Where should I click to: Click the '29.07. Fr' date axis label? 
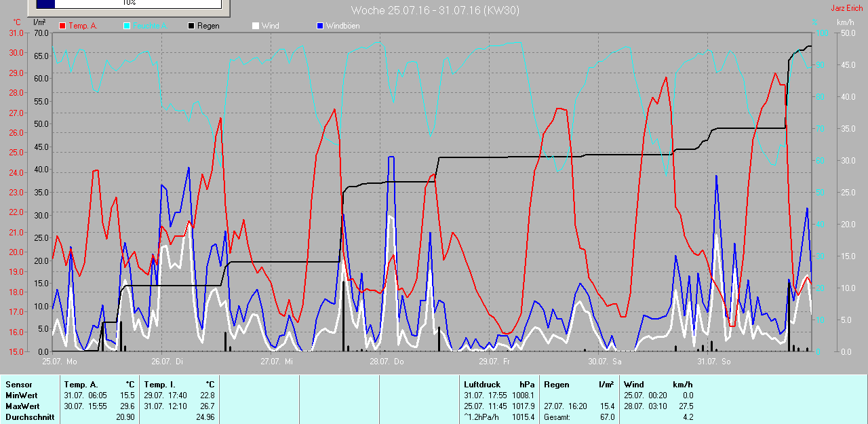pyautogui.click(x=495, y=362)
